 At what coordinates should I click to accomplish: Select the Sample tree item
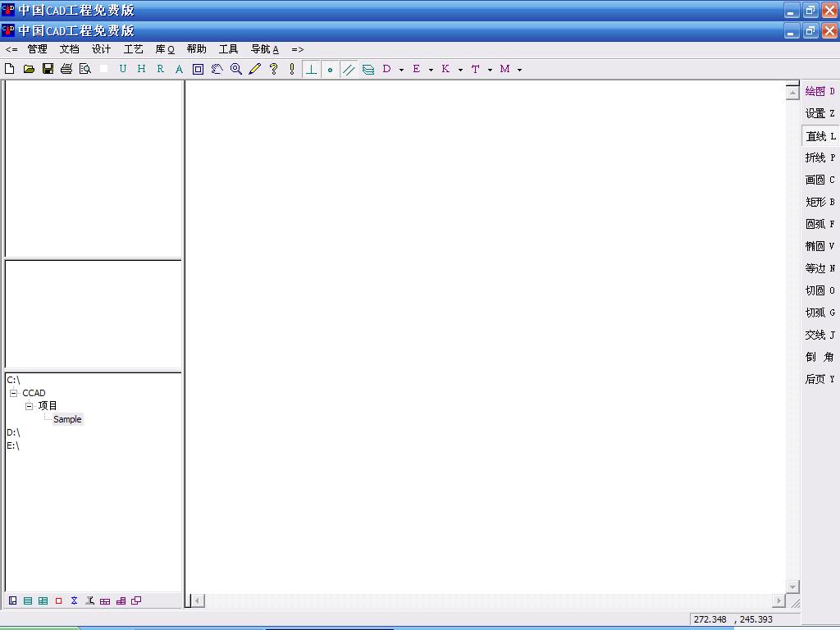coord(67,419)
